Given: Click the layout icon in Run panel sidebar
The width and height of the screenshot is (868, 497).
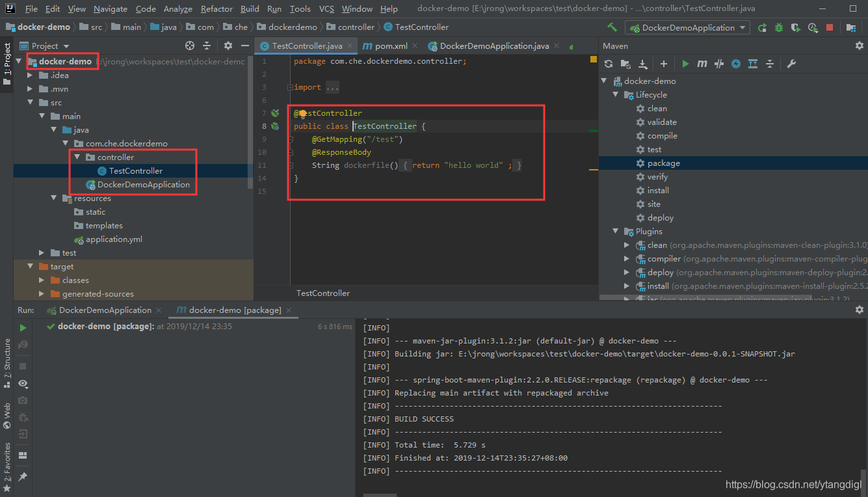Looking at the screenshot, I should pos(23,455).
